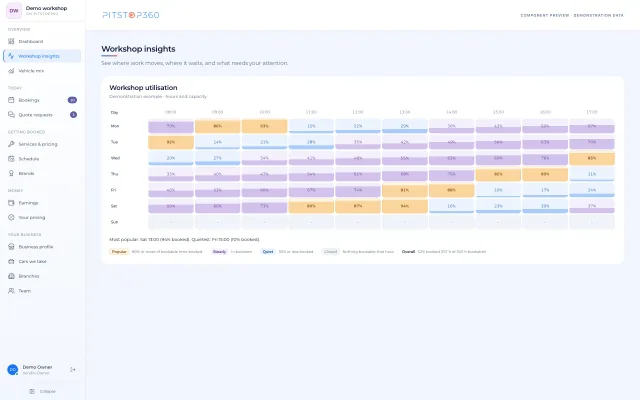Click the Demo workshop name header
Viewport: 640px width, 400px height.
(46, 8)
